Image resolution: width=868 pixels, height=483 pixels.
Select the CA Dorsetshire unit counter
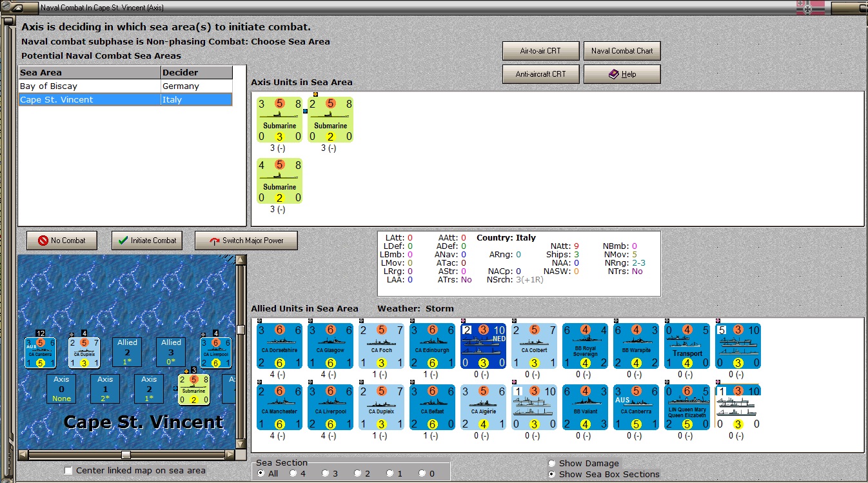279,346
